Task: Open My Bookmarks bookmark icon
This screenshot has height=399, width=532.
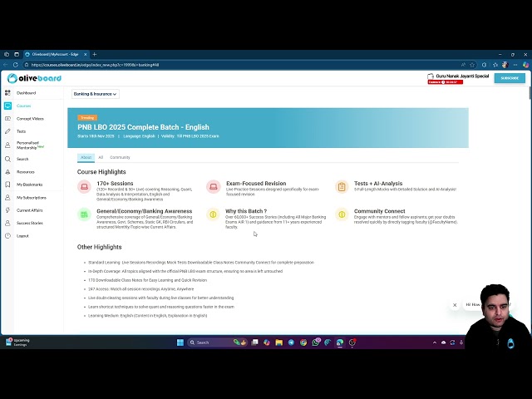Action: click(8, 185)
